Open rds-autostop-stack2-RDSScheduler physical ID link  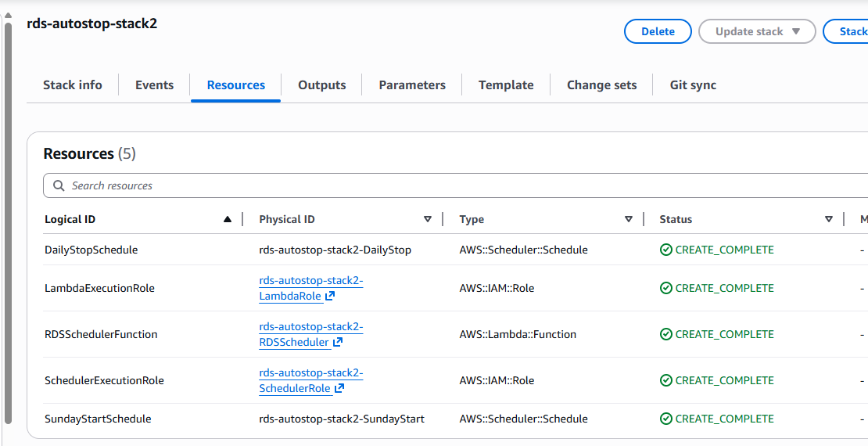point(310,327)
